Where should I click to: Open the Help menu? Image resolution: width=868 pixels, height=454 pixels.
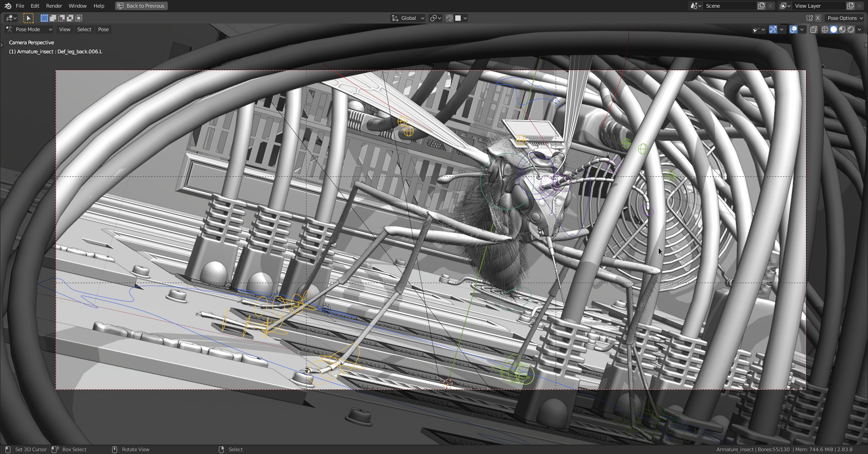tap(99, 6)
